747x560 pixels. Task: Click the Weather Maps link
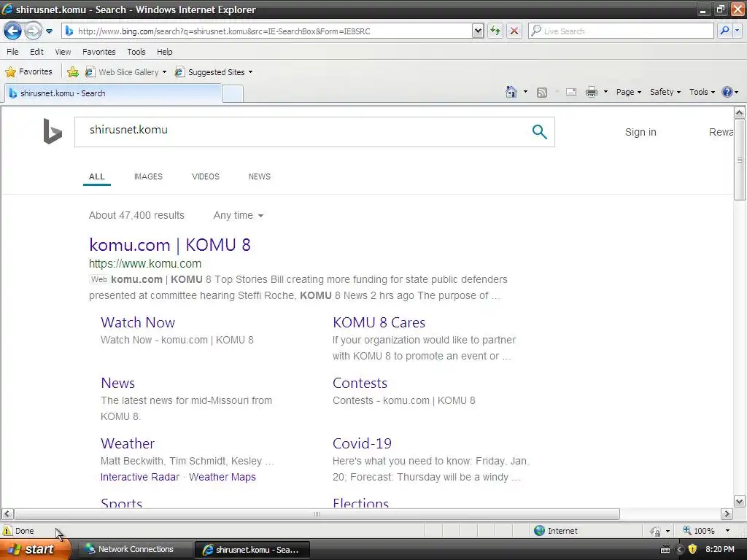(x=222, y=477)
